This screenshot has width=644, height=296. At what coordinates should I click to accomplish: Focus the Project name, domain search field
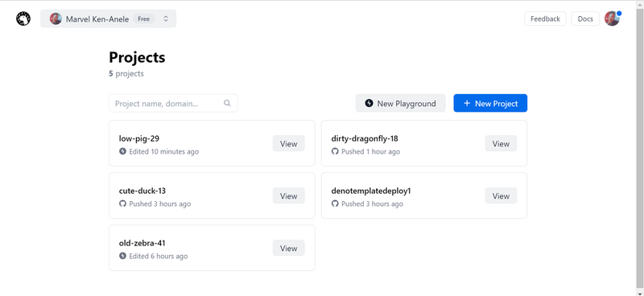(x=173, y=103)
